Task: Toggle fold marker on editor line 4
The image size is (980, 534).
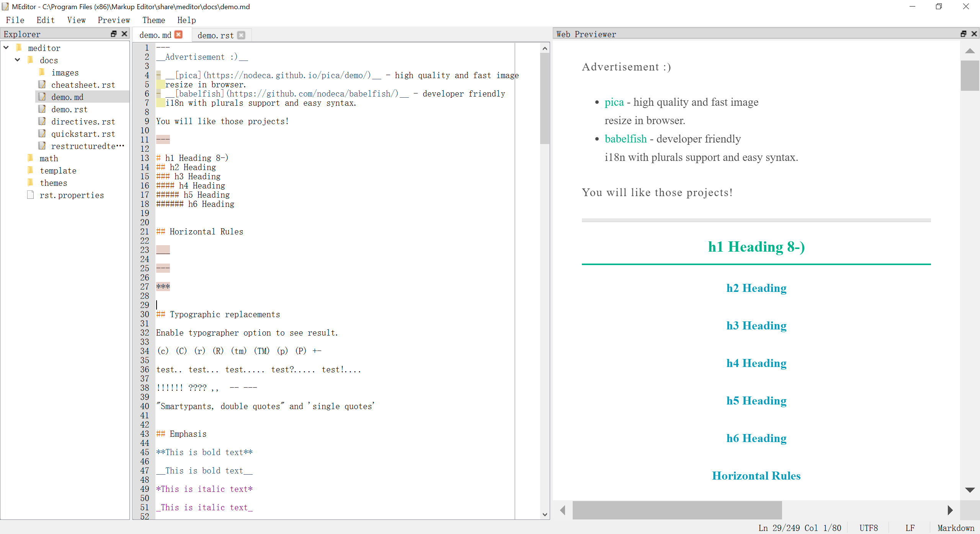Action: [x=158, y=75]
